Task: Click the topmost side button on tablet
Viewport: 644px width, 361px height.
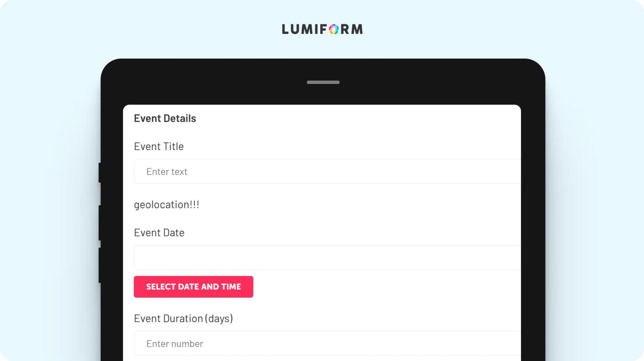Action: click(x=100, y=172)
